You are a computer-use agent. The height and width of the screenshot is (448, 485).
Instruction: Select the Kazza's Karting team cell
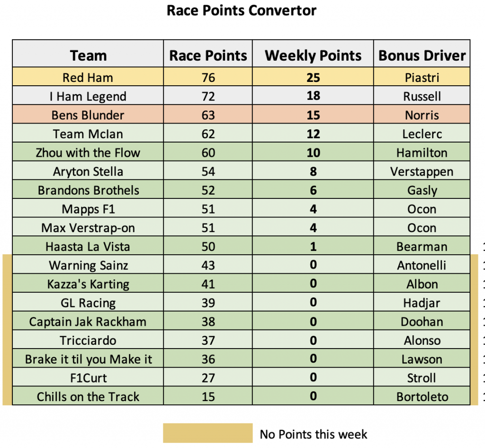coord(88,284)
